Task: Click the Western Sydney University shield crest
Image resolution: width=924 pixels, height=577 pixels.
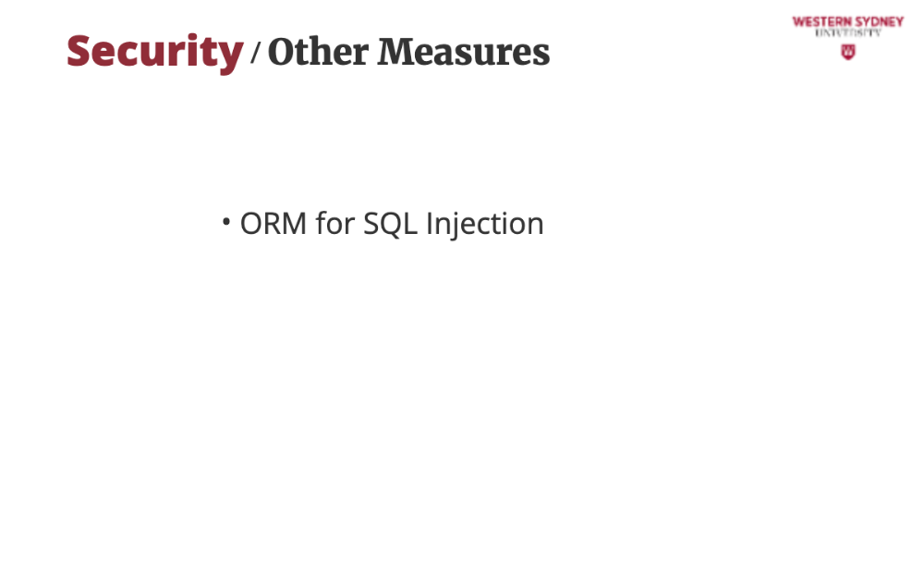Action: (x=848, y=52)
